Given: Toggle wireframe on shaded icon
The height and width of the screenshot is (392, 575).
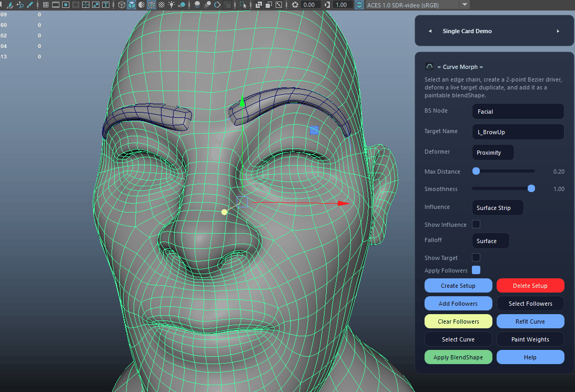Looking at the screenshot, I should coord(152,5).
